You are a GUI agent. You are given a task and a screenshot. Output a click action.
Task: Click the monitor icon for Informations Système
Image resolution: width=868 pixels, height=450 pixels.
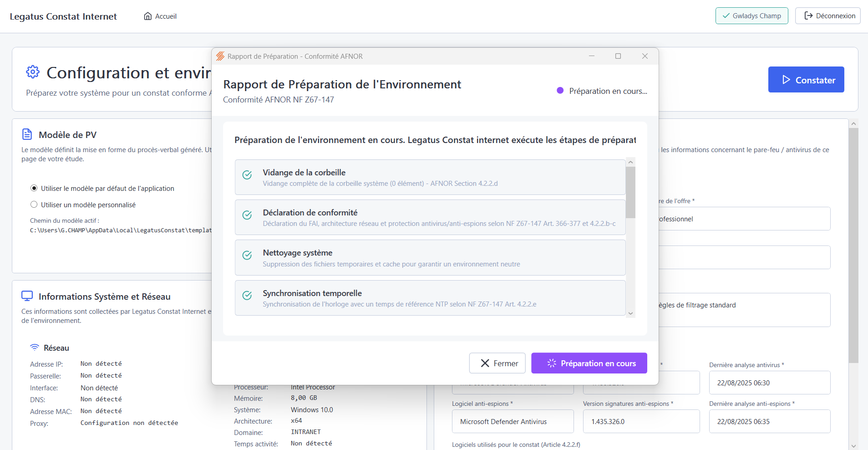tap(27, 296)
